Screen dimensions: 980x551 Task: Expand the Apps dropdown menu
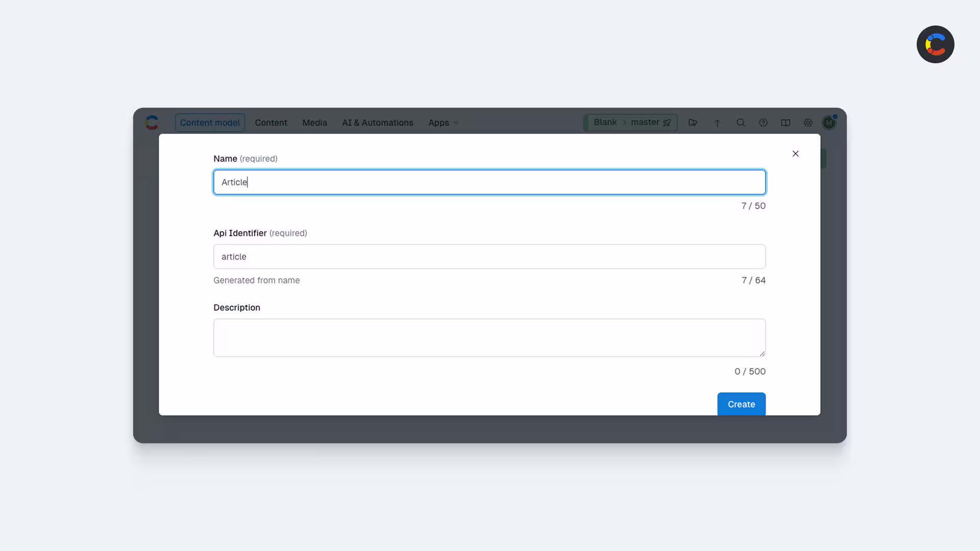click(x=444, y=122)
